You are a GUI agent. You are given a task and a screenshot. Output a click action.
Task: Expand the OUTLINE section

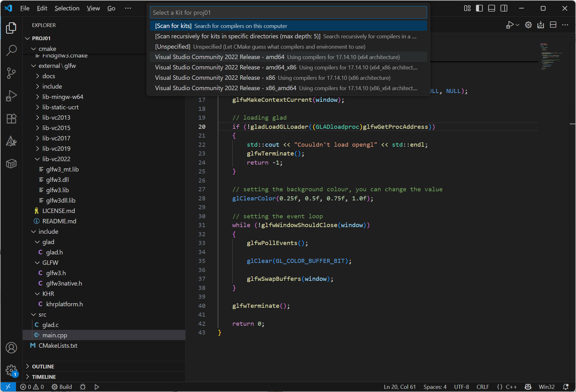pos(43,367)
